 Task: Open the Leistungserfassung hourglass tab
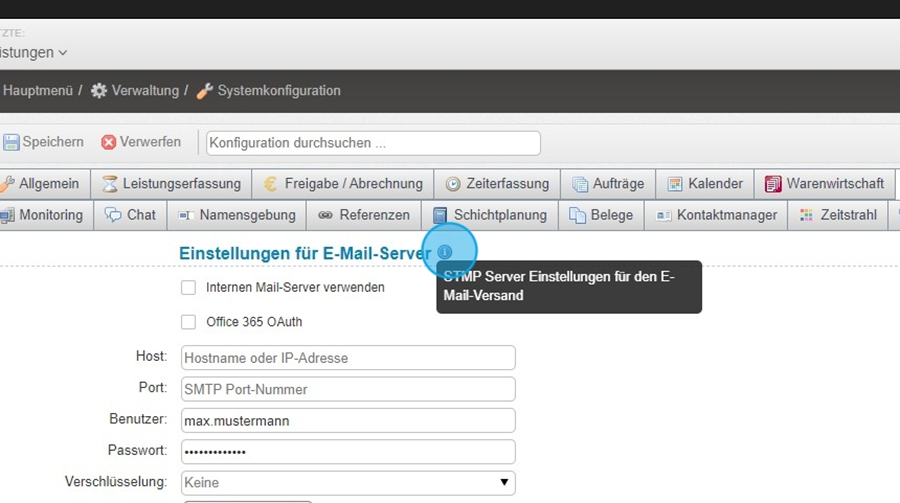point(172,184)
